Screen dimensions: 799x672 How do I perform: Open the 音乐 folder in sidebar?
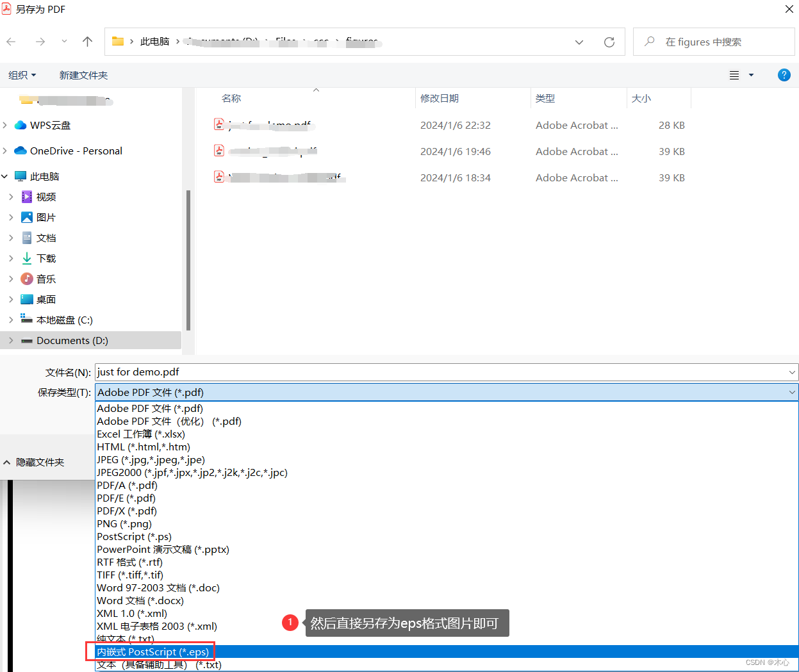click(46, 279)
